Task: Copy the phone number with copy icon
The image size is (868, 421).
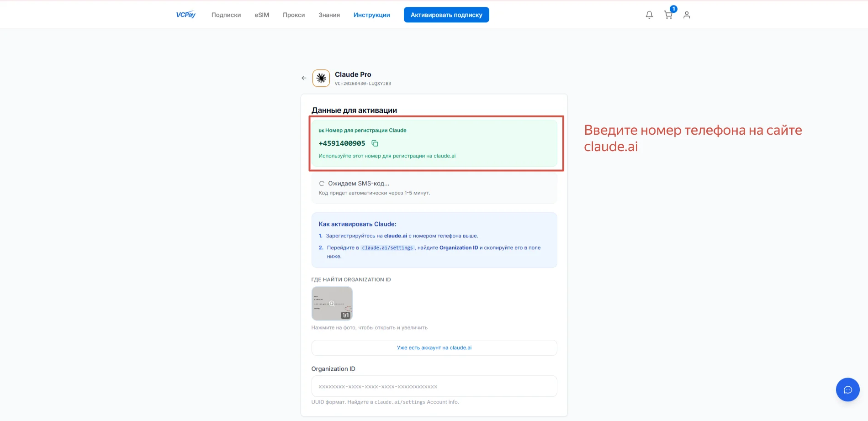Action: (375, 143)
